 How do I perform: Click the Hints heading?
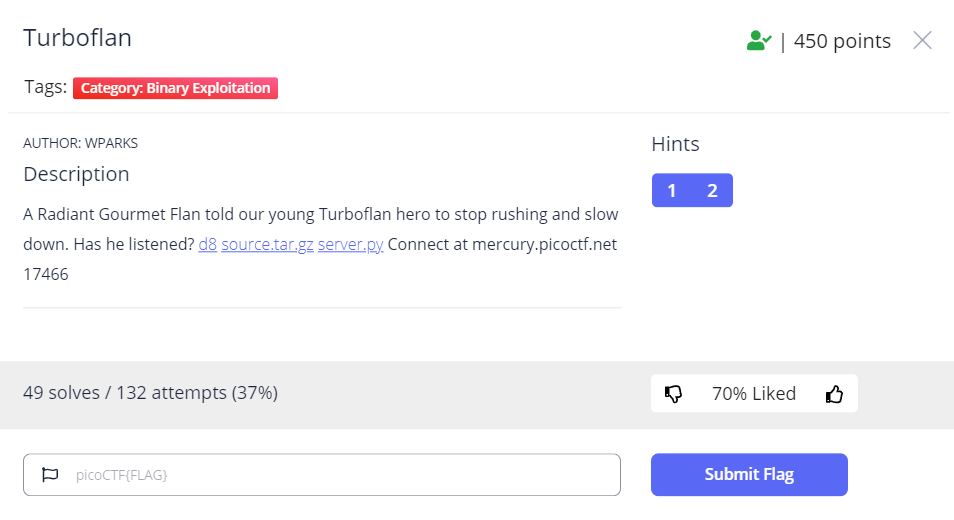tap(675, 144)
